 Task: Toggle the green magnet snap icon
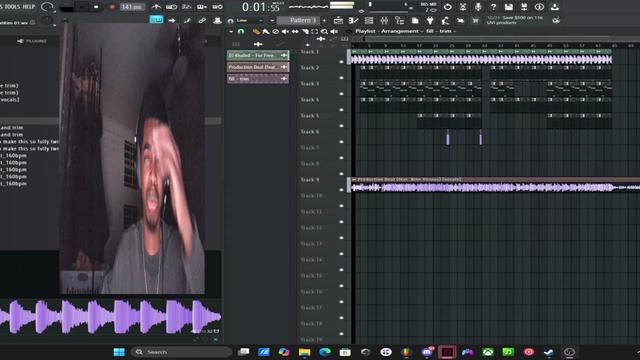(x=241, y=31)
